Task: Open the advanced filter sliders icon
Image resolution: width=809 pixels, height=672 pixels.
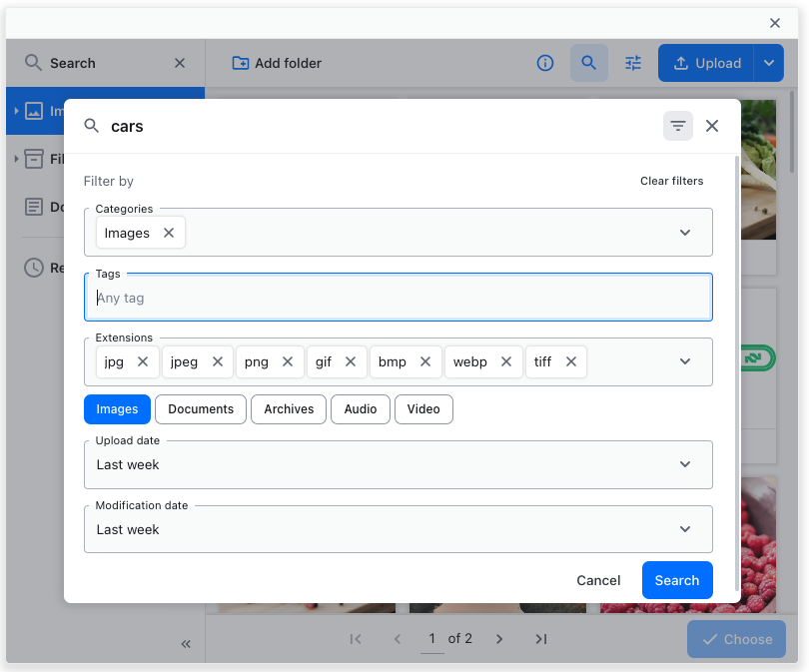Action: (x=632, y=62)
